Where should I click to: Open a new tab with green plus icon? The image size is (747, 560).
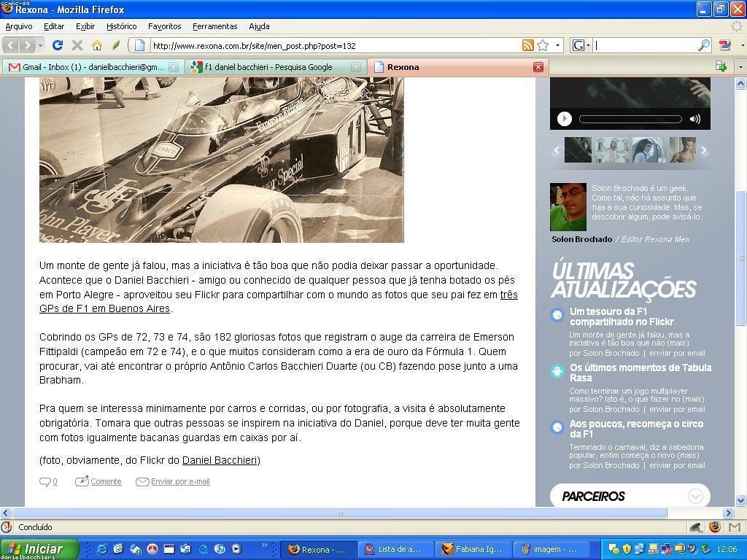click(721, 66)
